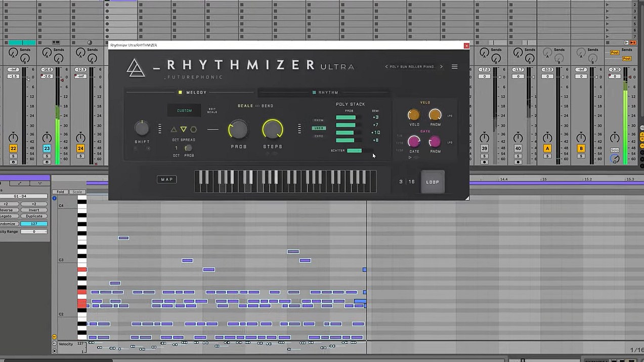Click the Scale / Bend switch

257,106
